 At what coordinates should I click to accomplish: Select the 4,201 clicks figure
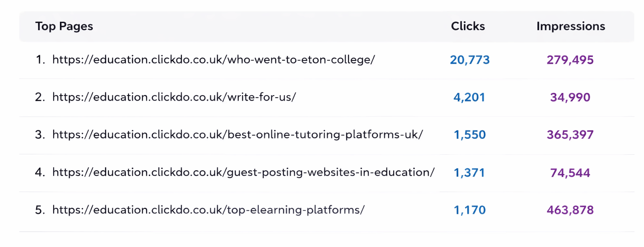[470, 98]
